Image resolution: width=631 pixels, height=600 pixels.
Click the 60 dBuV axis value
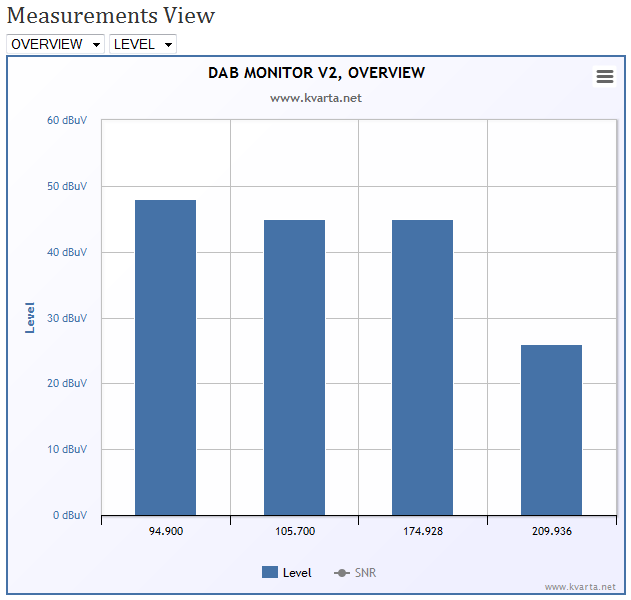click(67, 120)
